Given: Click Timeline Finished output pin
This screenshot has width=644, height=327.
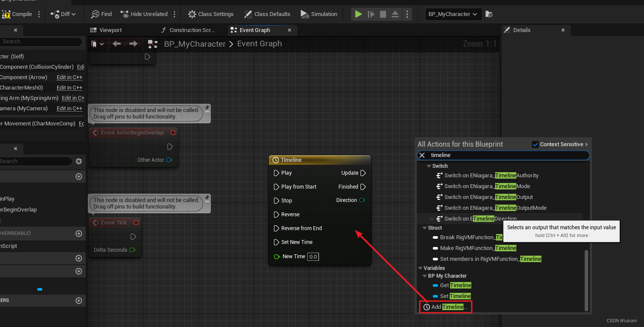Looking at the screenshot, I should (363, 187).
